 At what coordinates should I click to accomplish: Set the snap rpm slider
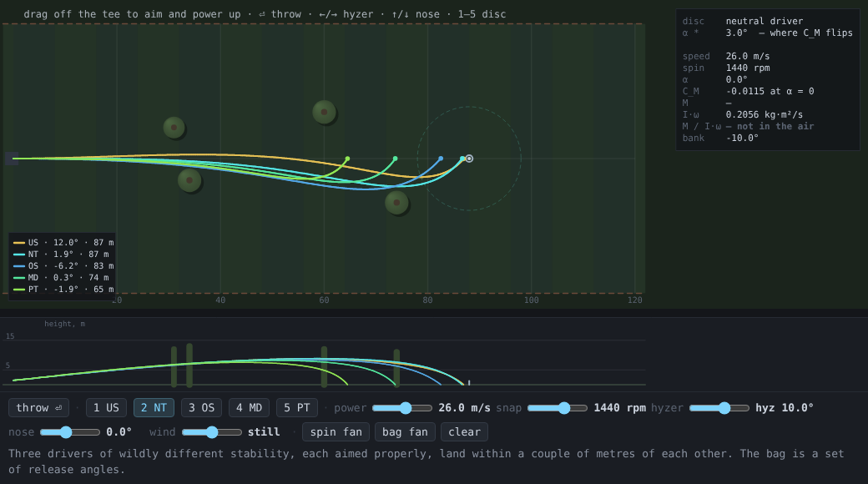(558, 408)
